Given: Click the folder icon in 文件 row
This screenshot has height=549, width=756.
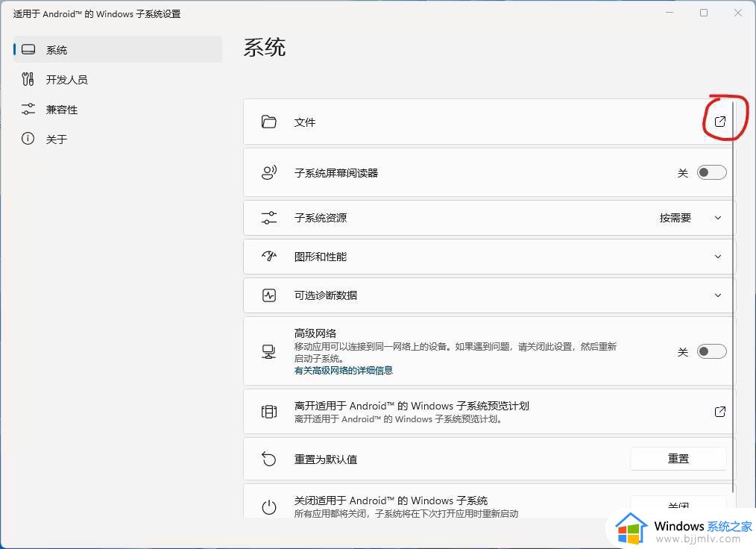Looking at the screenshot, I should tap(268, 122).
